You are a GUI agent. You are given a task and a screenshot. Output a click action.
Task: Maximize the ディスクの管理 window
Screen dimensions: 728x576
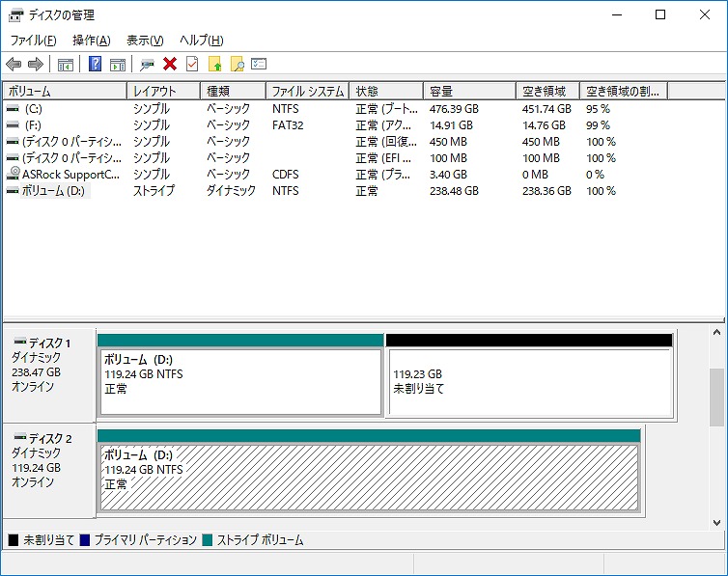[660, 14]
